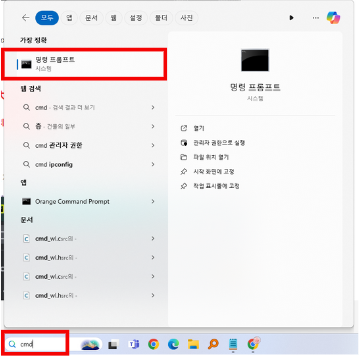Open Google Chrome from the taskbar
Screen dimensions: 361x363
(x=153, y=344)
